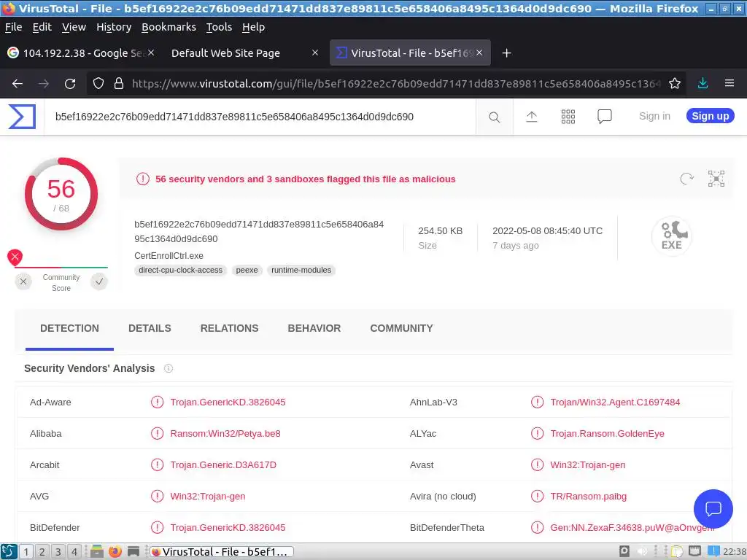The image size is (747, 560).
Task: Switch to the Google Search browser tab
Action: [81, 52]
